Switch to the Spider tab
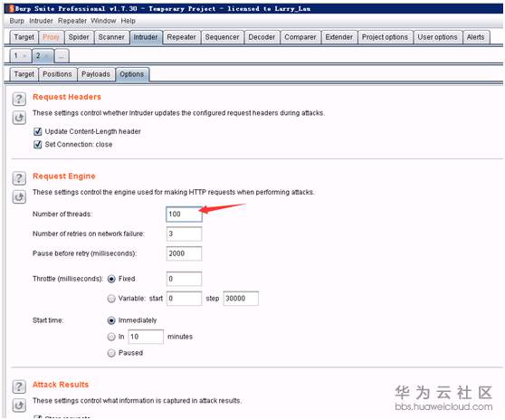 79,37
